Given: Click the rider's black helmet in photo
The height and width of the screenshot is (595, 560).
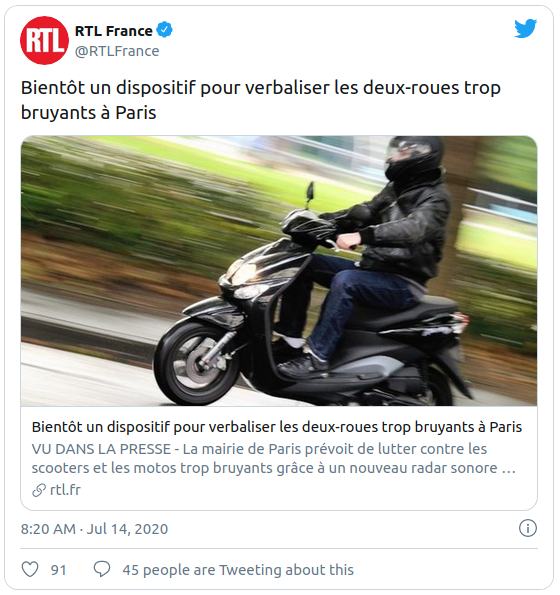Looking at the screenshot, I should [x=413, y=156].
